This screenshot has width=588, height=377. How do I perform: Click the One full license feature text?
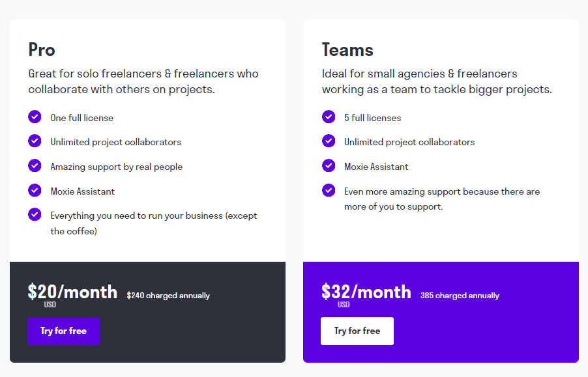81,118
